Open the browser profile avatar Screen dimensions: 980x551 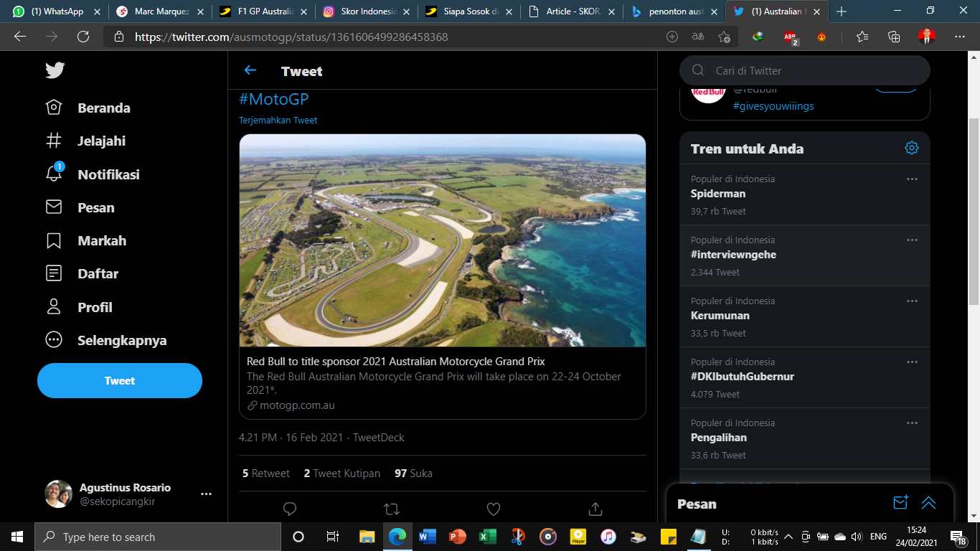tap(926, 37)
